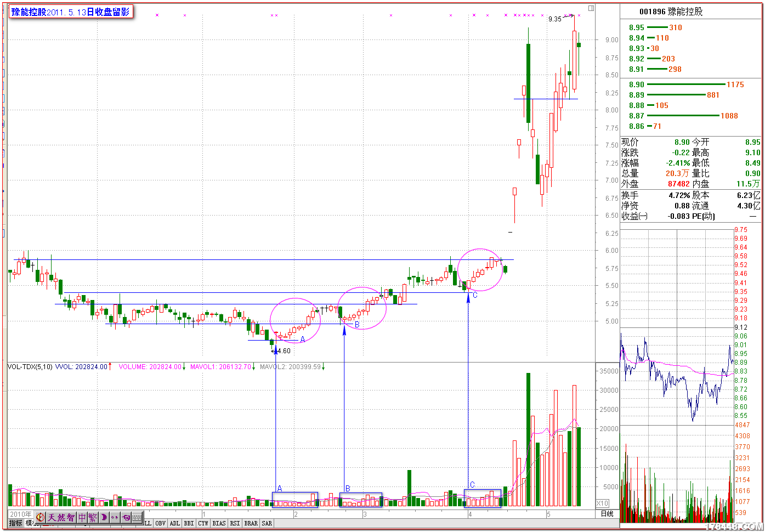This screenshot has width=765, height=532.
Task: Select the 指标 tab at bottom left
Action: tap(15, 524)
